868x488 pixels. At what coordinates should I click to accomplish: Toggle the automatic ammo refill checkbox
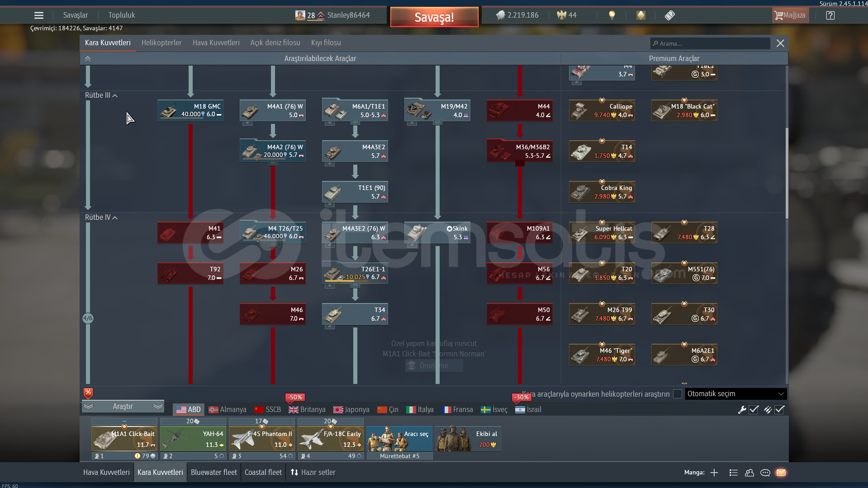[x=779, y=410]
